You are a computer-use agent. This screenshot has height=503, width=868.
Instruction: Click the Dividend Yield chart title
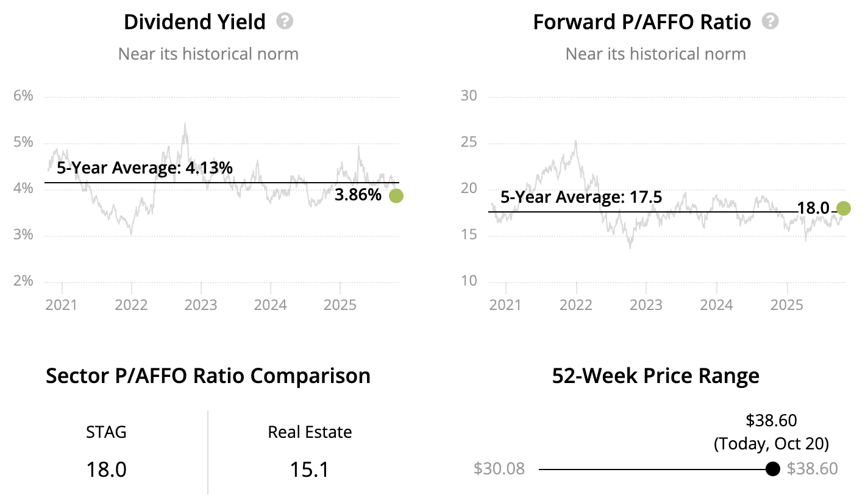click(194, 23)
